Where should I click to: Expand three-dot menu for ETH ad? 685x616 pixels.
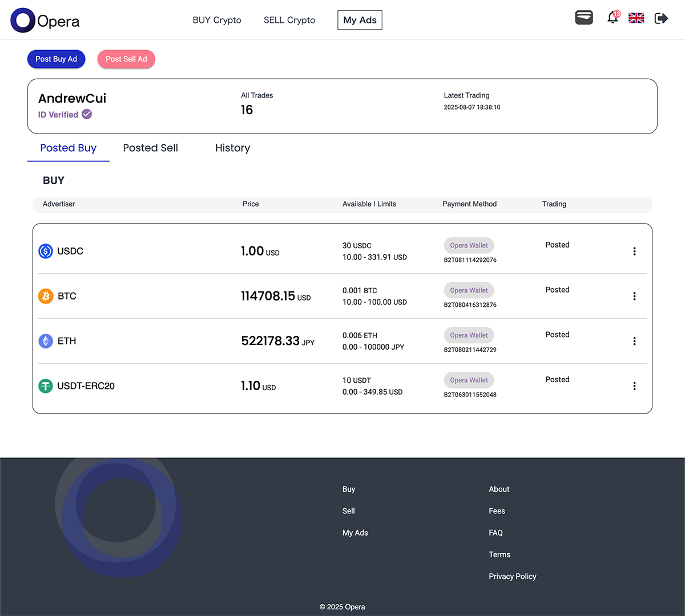tap(634, 341)
